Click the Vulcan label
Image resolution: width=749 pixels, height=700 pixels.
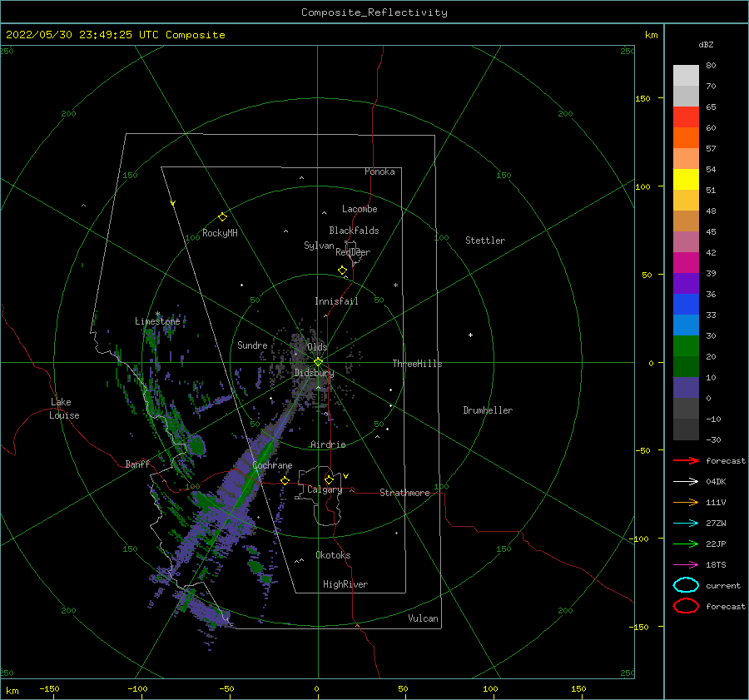click(x=423, y=618)
